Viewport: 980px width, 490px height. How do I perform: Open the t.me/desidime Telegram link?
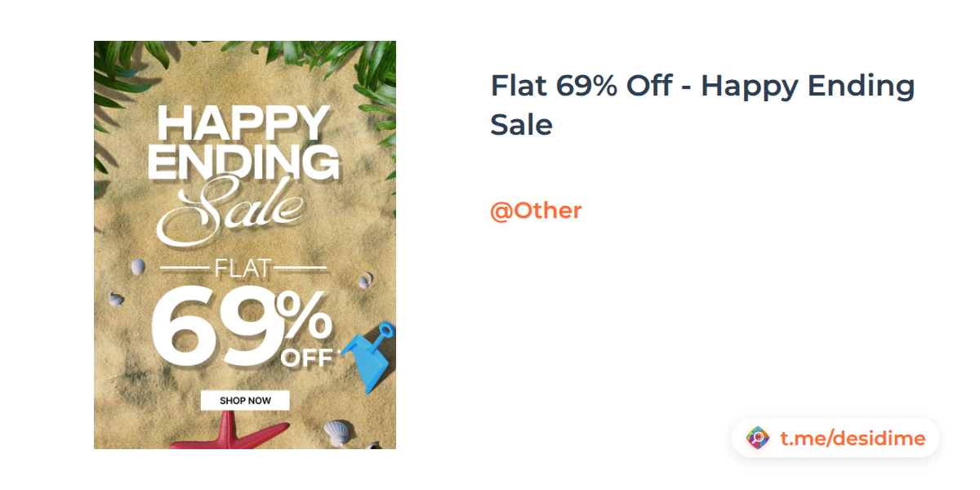tap(852, 439)
